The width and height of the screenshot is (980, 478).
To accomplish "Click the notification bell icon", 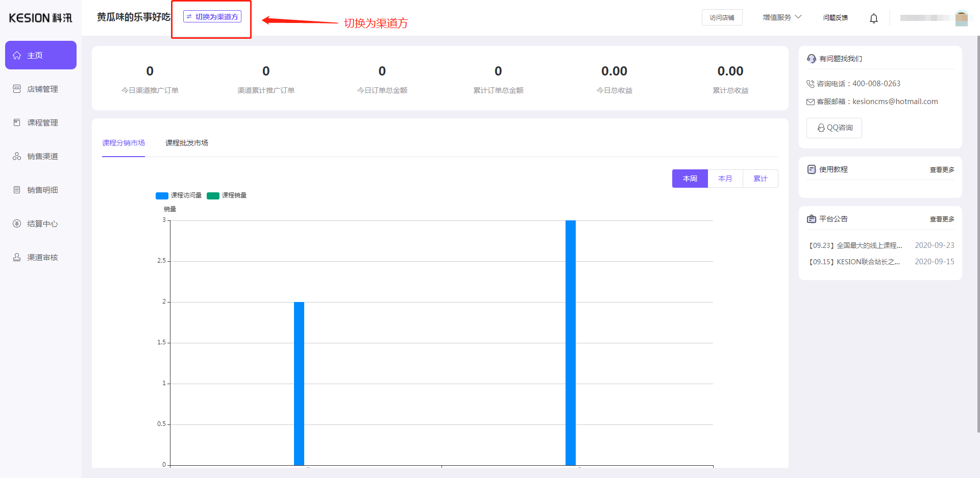I will pos(873,18).
